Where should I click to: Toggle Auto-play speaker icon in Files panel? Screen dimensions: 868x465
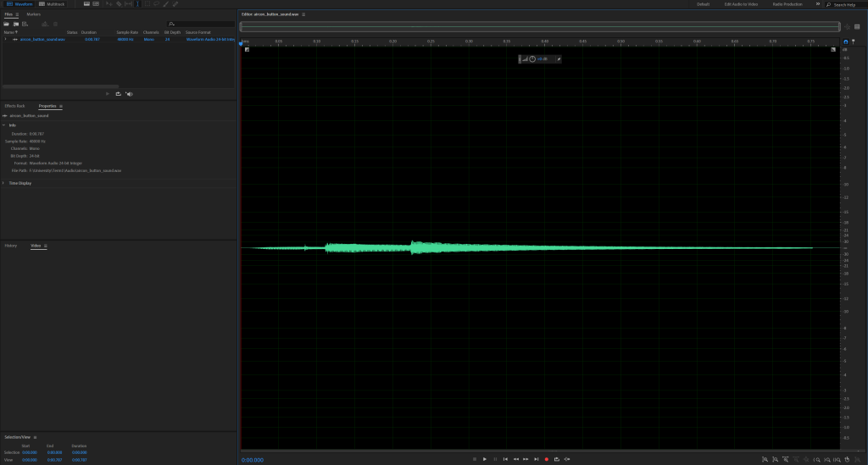tap(129, 94)
